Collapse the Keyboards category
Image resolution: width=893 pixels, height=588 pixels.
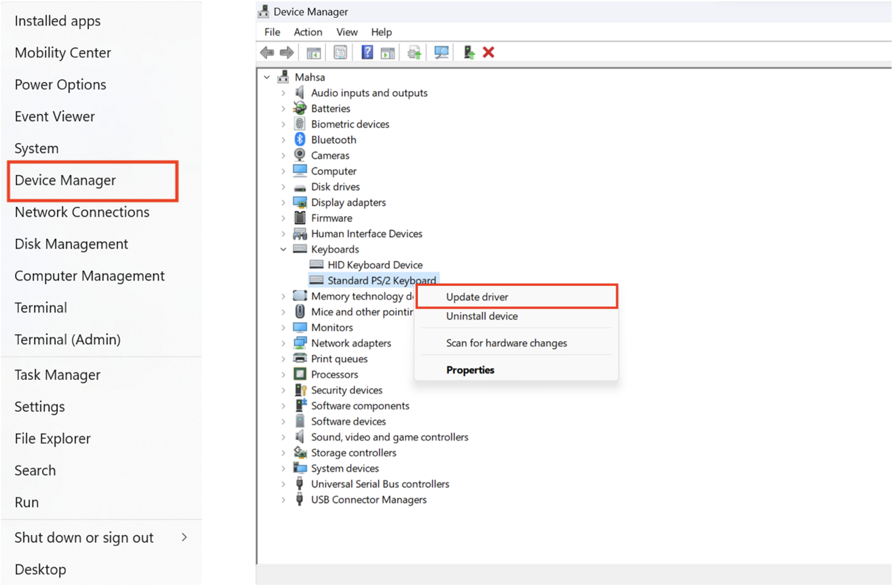click(x=284, y=249)
